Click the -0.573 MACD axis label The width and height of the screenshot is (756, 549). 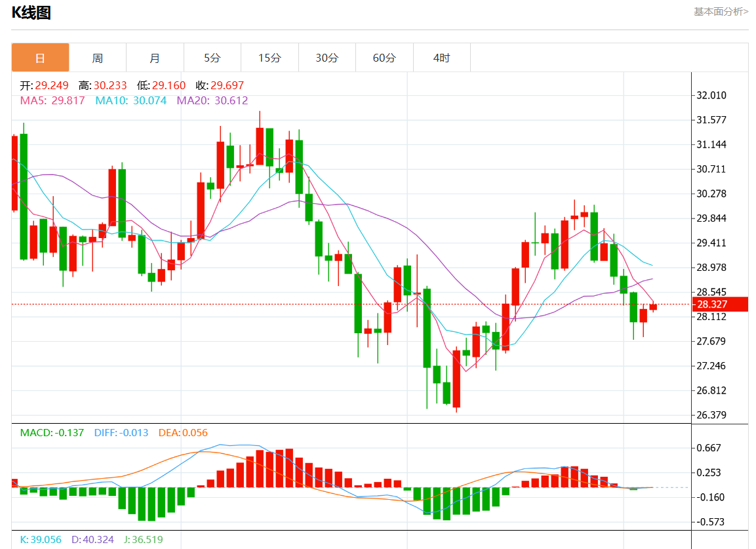[x=709, y=521]
